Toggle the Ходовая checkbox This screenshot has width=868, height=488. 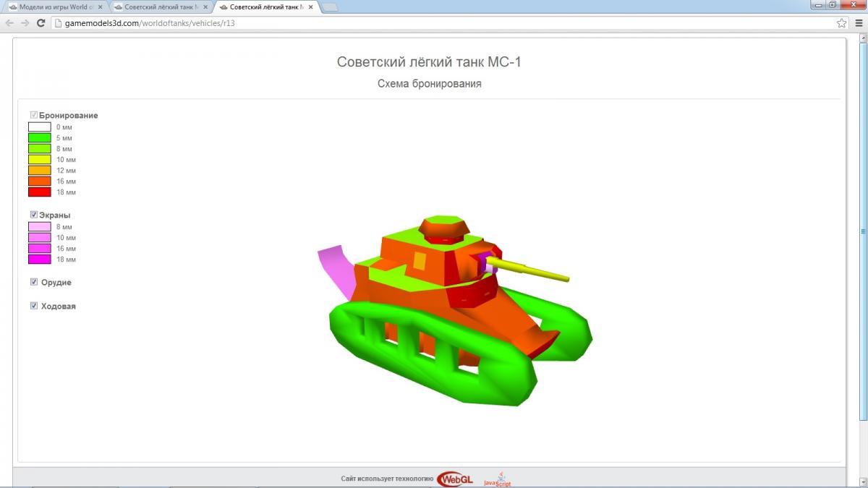(x=34, y=306)
